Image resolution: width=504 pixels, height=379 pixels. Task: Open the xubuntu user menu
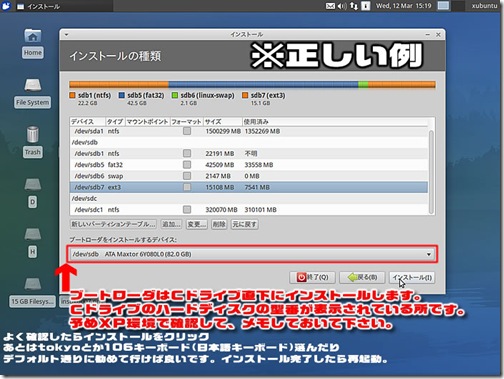484,6
